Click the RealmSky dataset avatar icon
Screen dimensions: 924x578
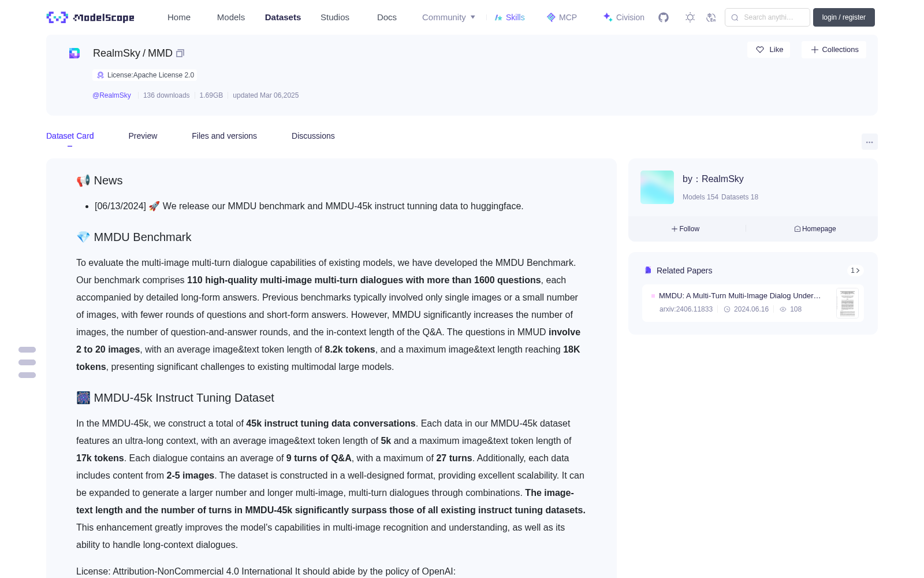(x=74, y=53)
